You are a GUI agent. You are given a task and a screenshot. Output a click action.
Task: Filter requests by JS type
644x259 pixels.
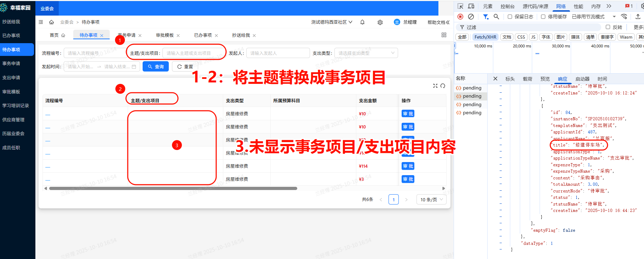[533, 37]
